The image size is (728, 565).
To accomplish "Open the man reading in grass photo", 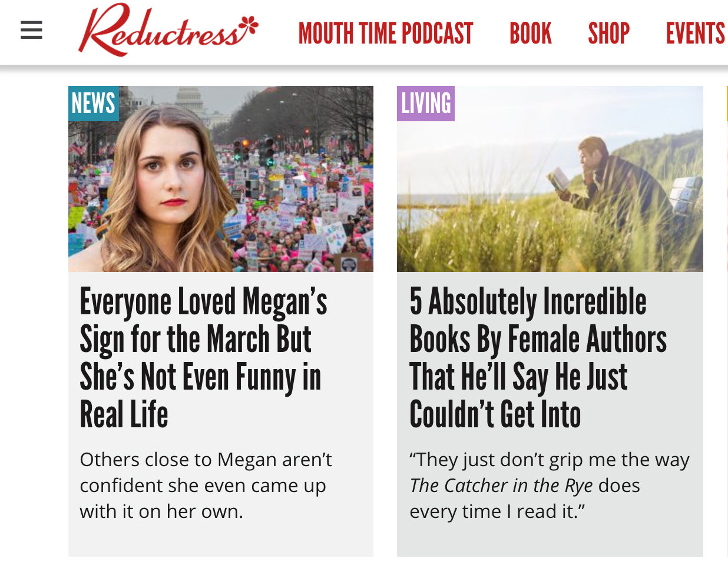I will 550,179.
